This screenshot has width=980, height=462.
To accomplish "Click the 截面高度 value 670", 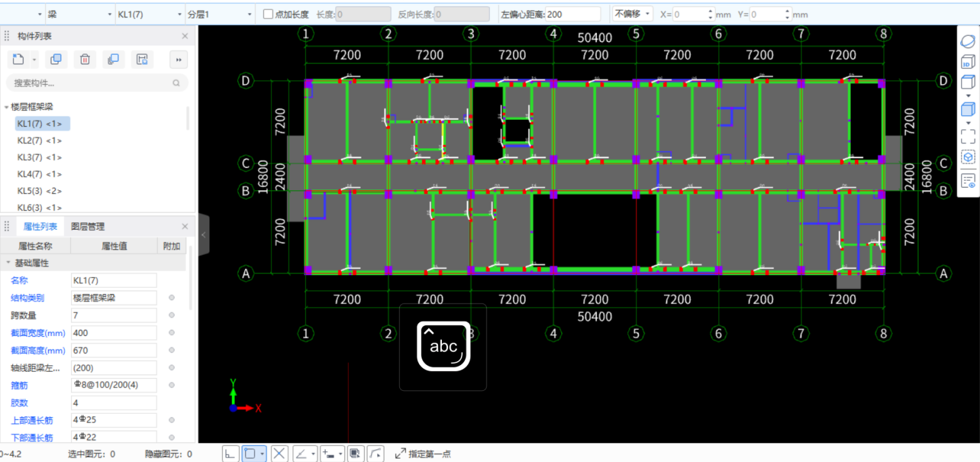I will tap(114, 350).
